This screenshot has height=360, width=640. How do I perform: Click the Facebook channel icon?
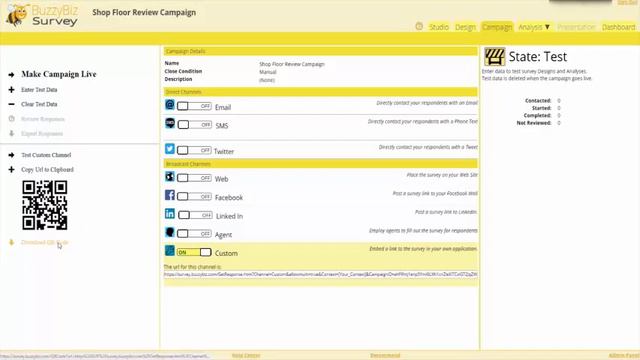170,195
